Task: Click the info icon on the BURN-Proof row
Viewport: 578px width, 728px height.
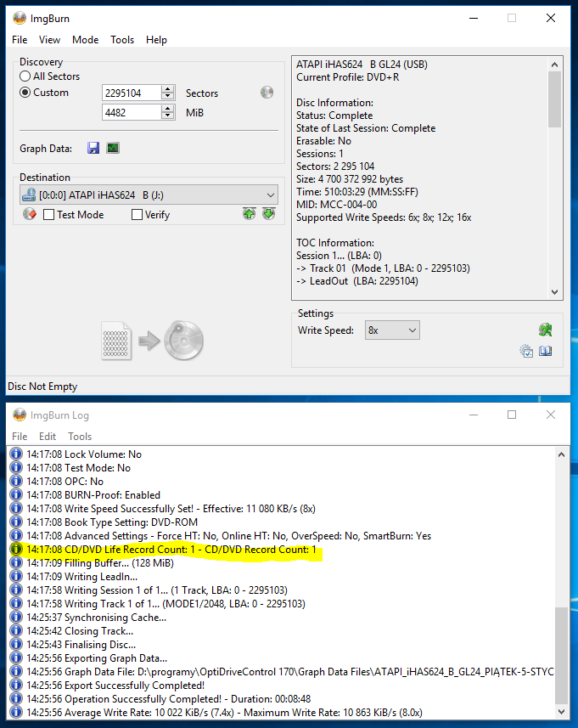Action: [x=16, y=494]
